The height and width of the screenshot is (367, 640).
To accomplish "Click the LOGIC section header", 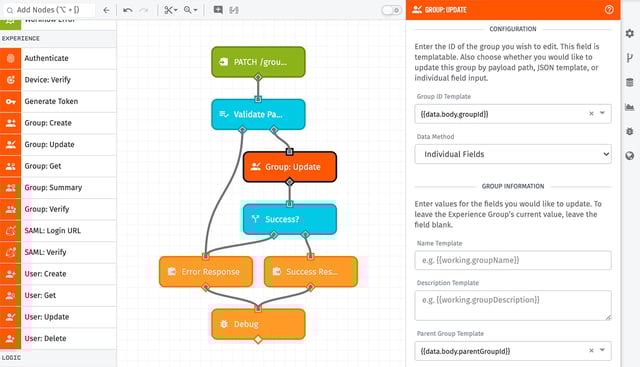I will (x=58, y=358).
